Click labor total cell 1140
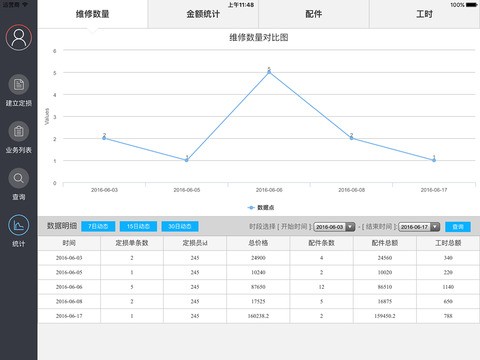Screen dimensions: 480x360 (x=448, y=287)
